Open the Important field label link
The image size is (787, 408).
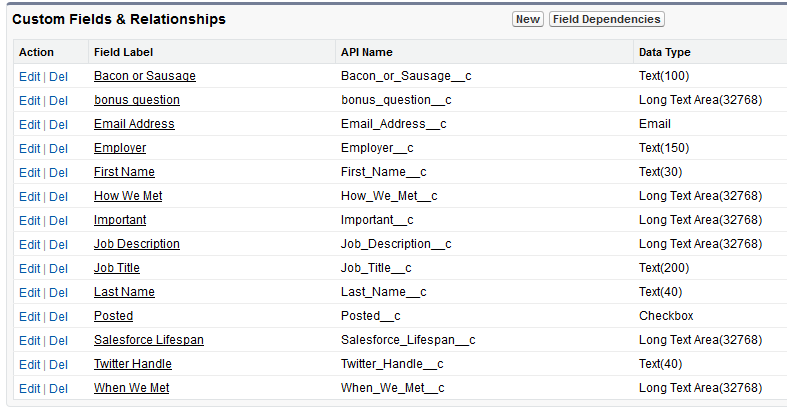tap(120, 220)
